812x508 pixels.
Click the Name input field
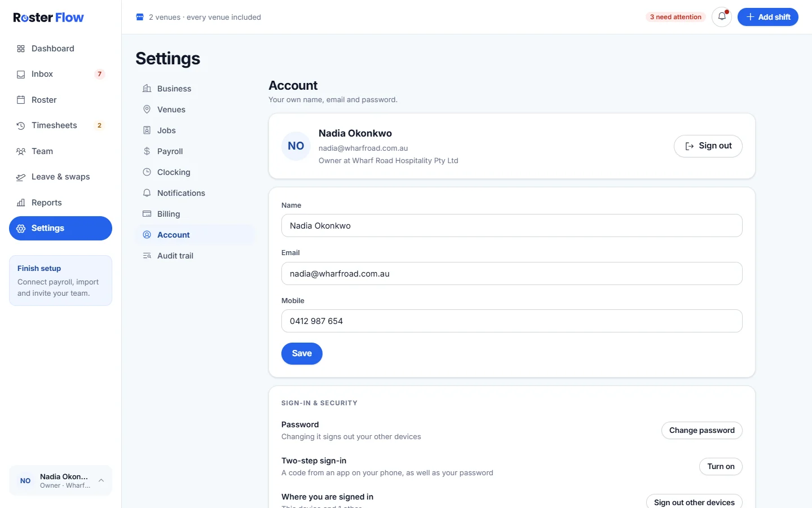tap(512, 226)
